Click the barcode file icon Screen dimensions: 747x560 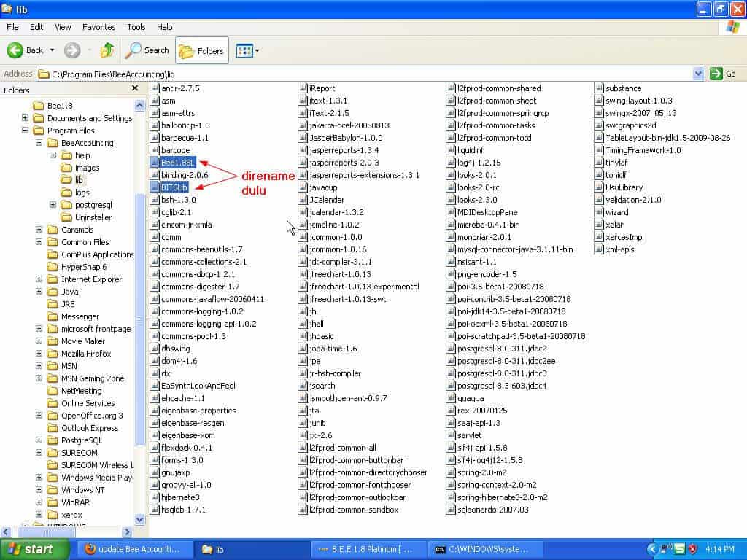point(155,150)
